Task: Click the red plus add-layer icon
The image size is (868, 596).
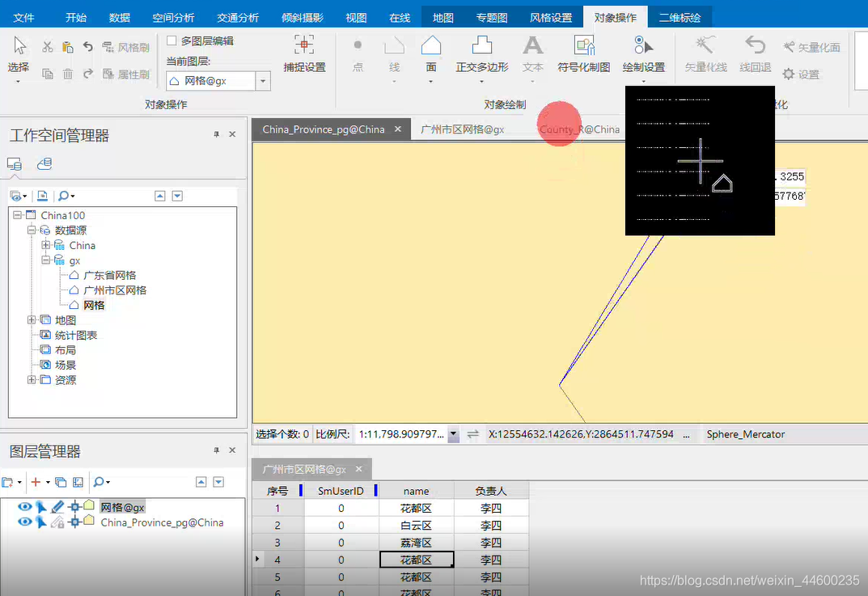Action: coord(36,483)
